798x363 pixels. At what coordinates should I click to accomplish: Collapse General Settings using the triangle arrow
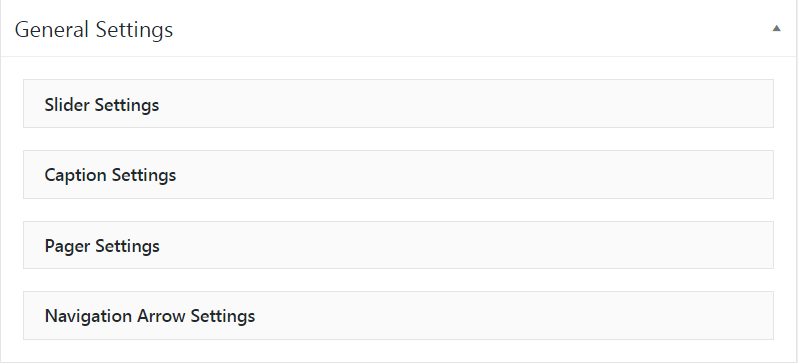pyautogui.click(x=776, y=29)
